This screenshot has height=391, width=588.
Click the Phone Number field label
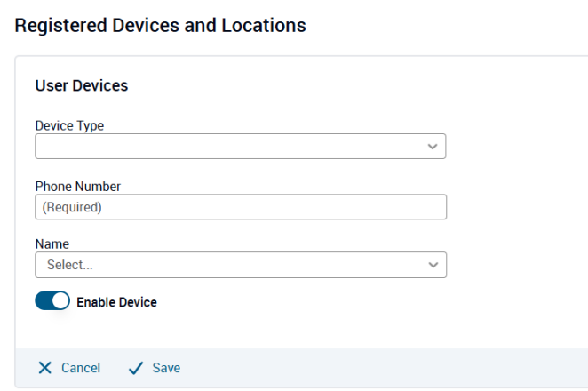(78, 187)
